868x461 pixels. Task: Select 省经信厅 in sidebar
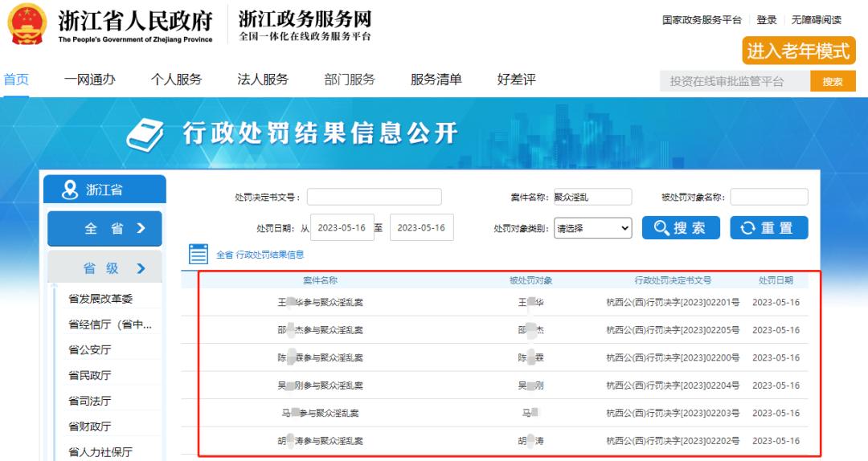click(109, 324)
